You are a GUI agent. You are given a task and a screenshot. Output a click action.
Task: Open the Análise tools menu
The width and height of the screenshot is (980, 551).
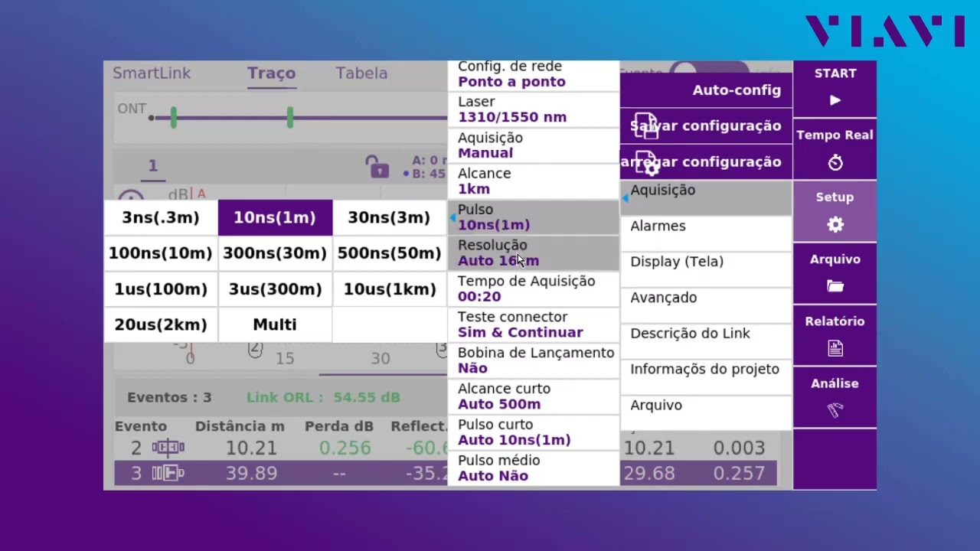[835, 397]
